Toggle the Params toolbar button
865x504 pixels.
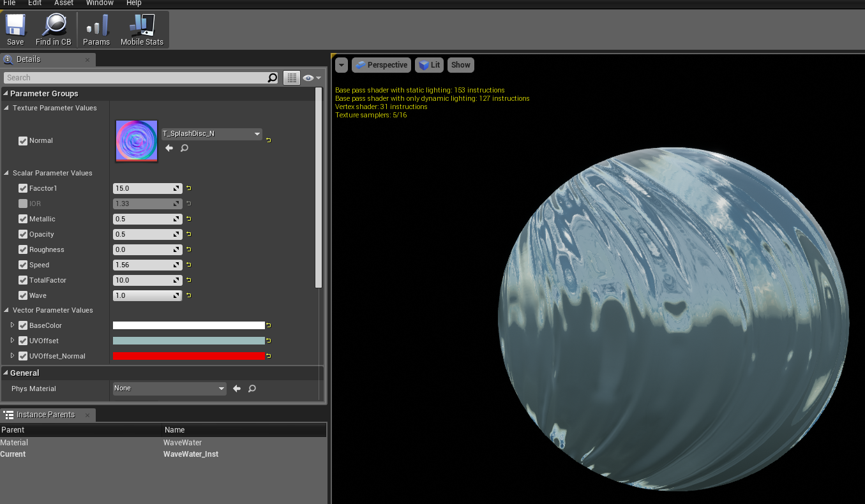(96, 30)
